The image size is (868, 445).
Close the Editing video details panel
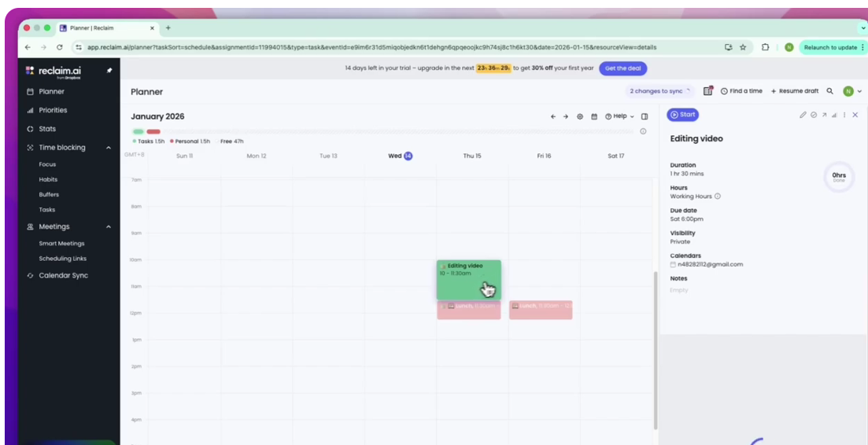(855, 115)
